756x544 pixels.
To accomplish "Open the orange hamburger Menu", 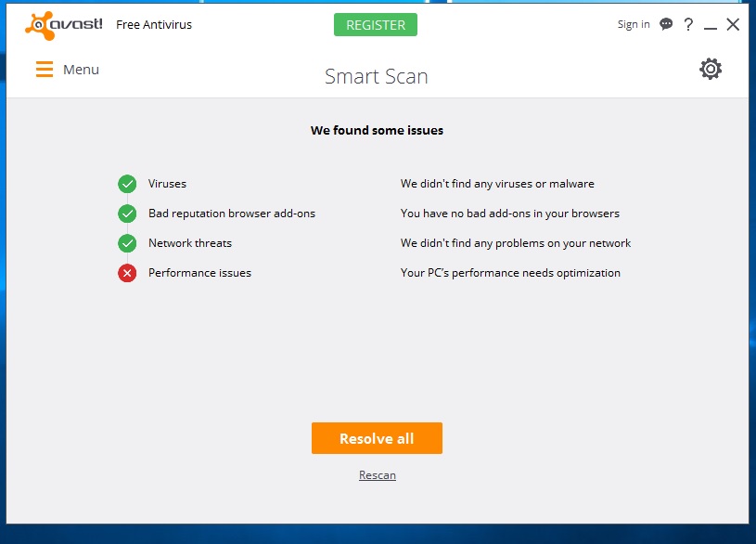I will click(67, 70).
